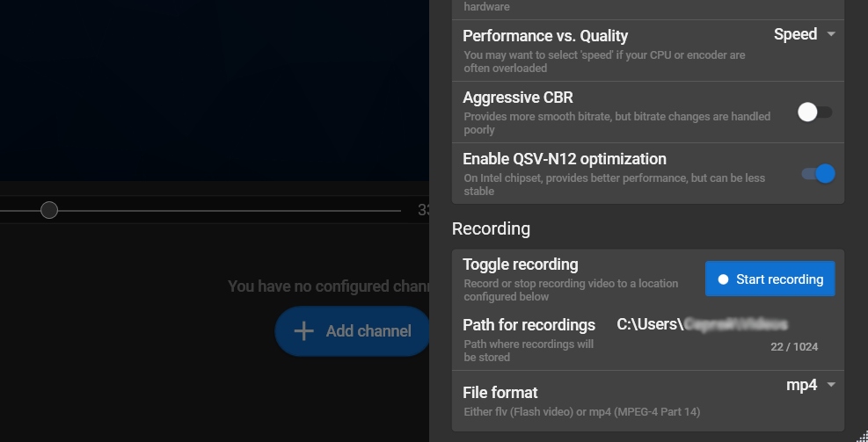The height and width of the screenshot is (442, 868).
Task: Enable the Aggressive CBR toggle
Action: click(x=814, y=112)
